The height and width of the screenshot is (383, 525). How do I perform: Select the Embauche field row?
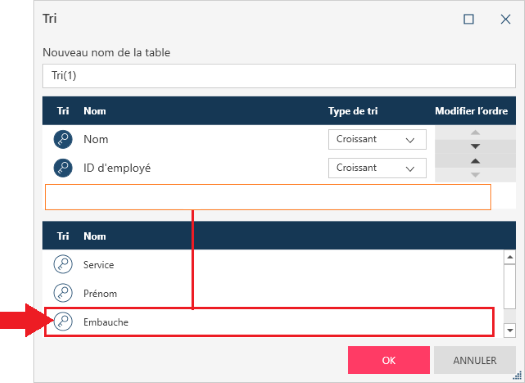[269, 322]
